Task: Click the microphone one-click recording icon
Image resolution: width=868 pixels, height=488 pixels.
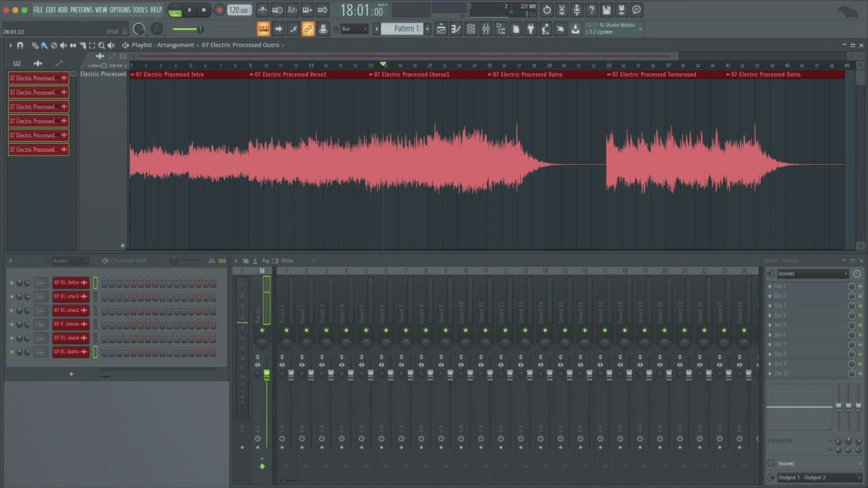Action: tap(576, 10)
